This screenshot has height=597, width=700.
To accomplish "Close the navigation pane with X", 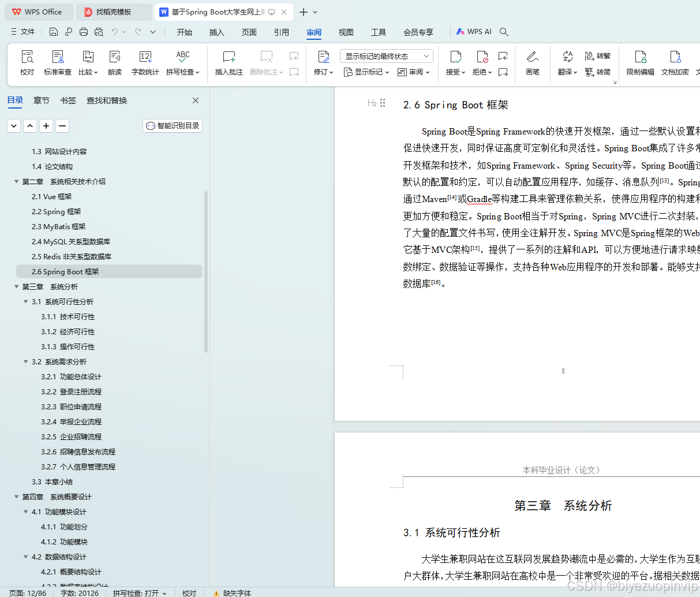I will point(196,100).
